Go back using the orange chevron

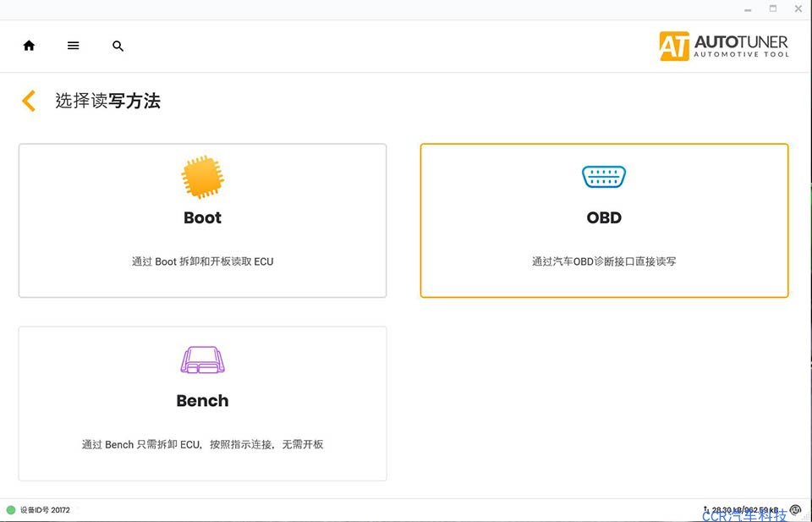click(x=29, y=101)
